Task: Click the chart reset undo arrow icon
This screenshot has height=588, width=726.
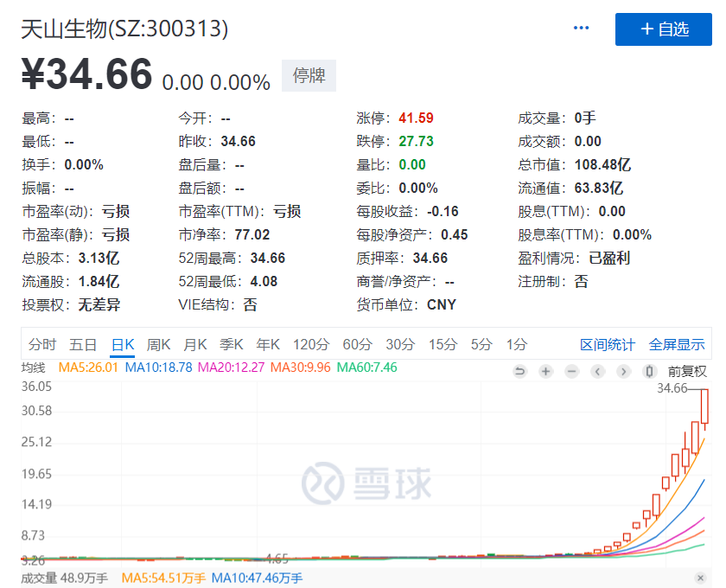Action: (520, 372)
